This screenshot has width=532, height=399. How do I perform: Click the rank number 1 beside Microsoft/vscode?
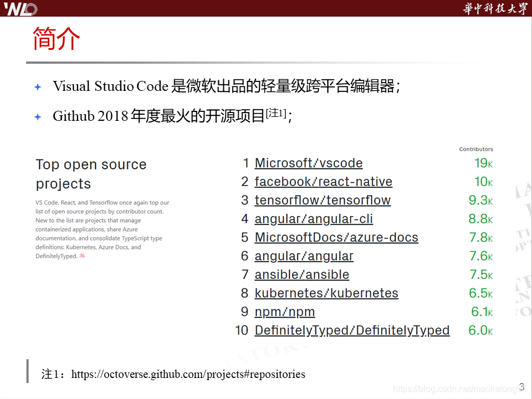pyautogui.click(x=246, y=163)
